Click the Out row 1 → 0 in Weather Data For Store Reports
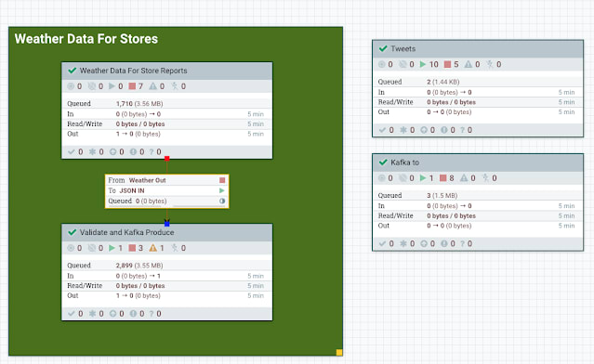Viewport: 594px width, 364px height. [x=166, y=134]
